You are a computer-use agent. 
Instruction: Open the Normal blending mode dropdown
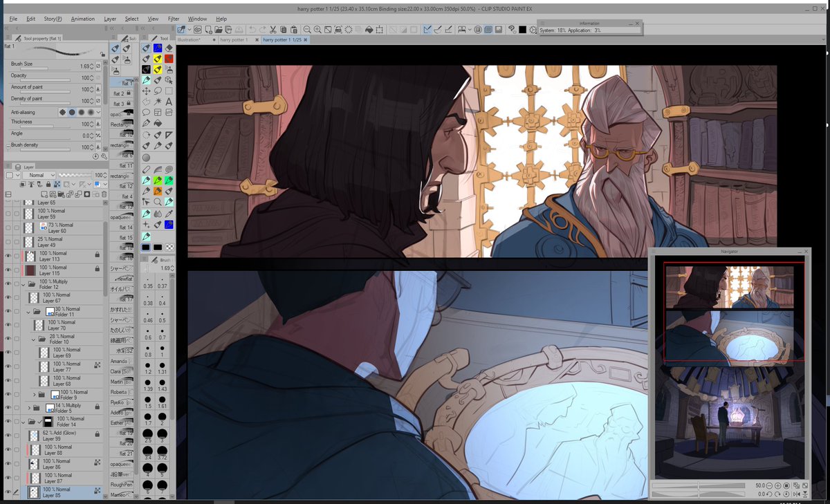point(39,175)
